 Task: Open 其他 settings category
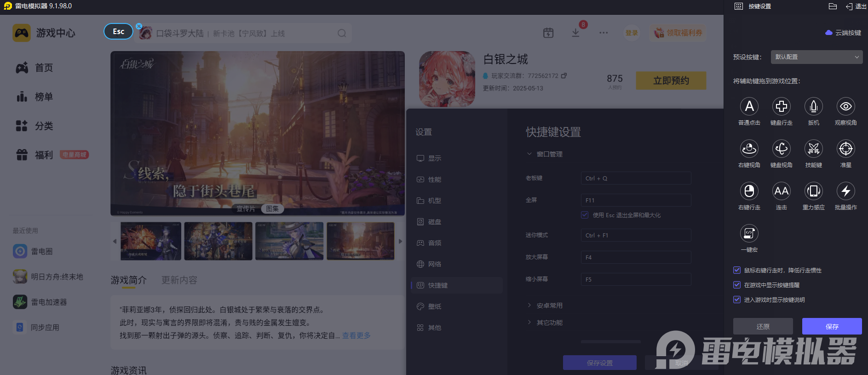point(456,328)
